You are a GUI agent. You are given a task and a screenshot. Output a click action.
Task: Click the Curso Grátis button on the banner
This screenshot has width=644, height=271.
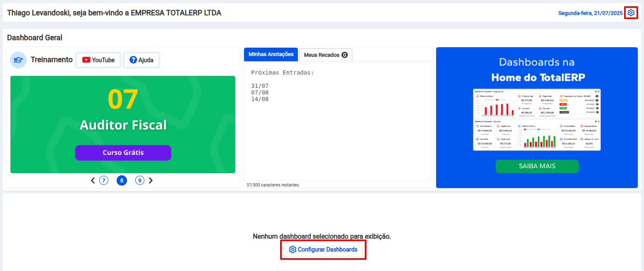pyautogui.click(x=123, y=152)
